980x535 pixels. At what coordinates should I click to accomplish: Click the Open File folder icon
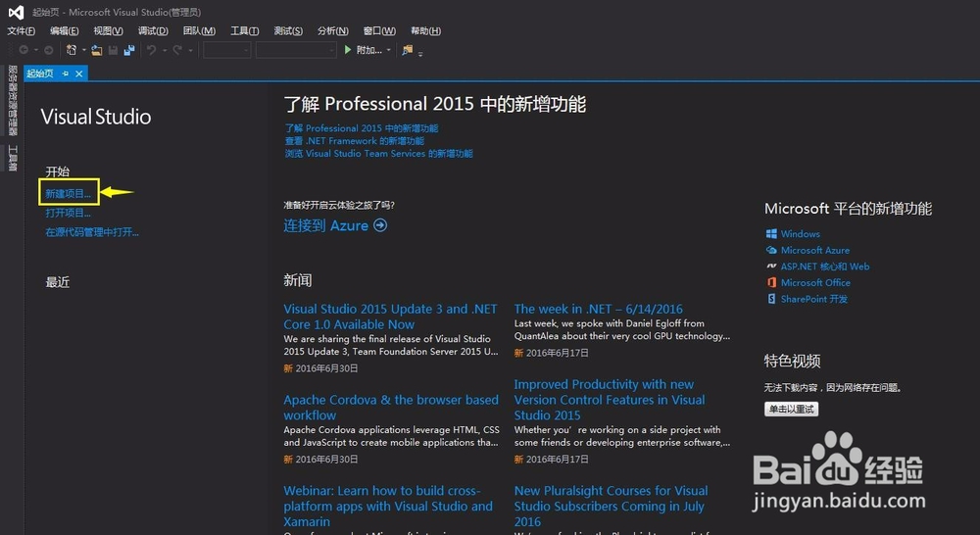tap(96, 50)
